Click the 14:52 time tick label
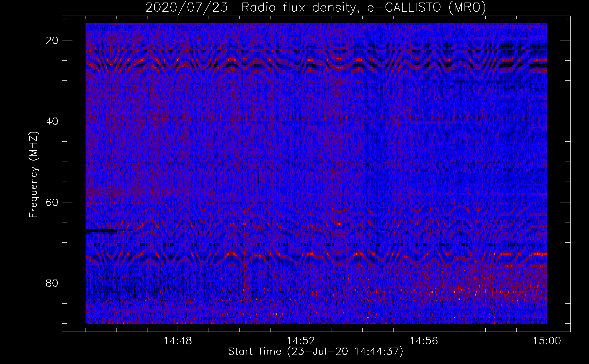This screenshot has height=364, width=589. click(301, 341)
